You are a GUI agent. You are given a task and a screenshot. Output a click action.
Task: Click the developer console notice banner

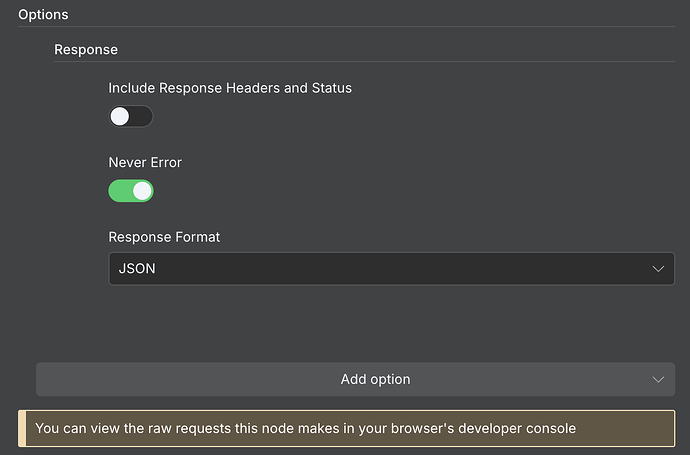coord(350,428)
